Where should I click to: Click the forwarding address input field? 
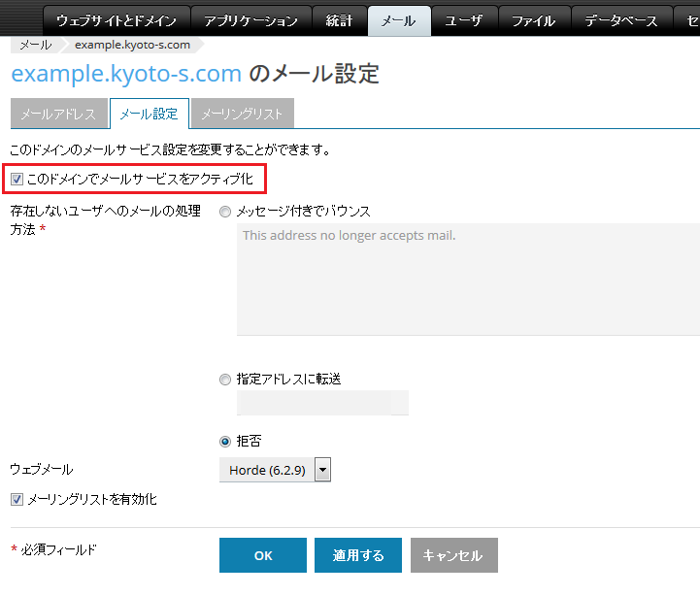coord(322,403)
